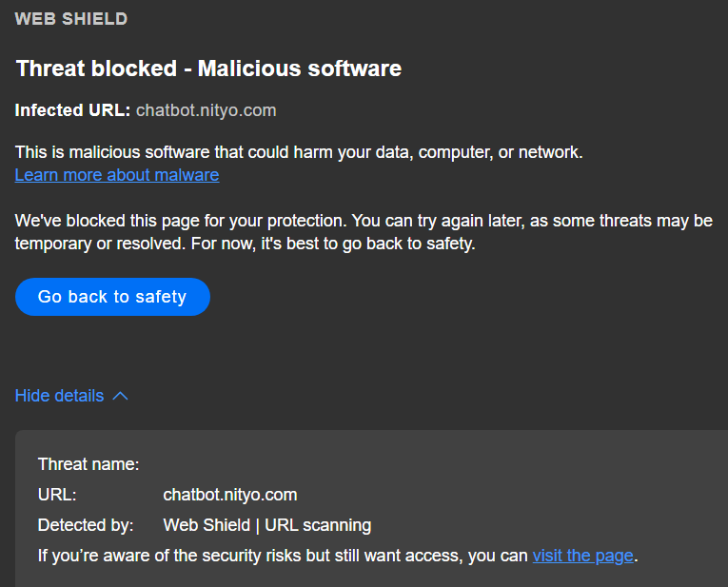Click the Threat blocked - Malicious software heading
Screen dimensions: 728x587
click(x=208, y=68)
